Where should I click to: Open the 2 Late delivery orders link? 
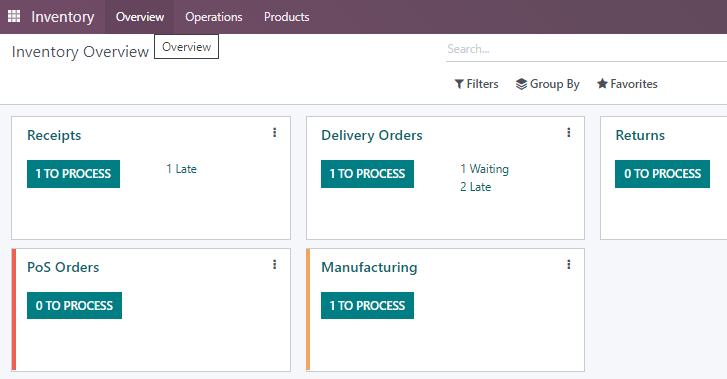click(475, 187)
